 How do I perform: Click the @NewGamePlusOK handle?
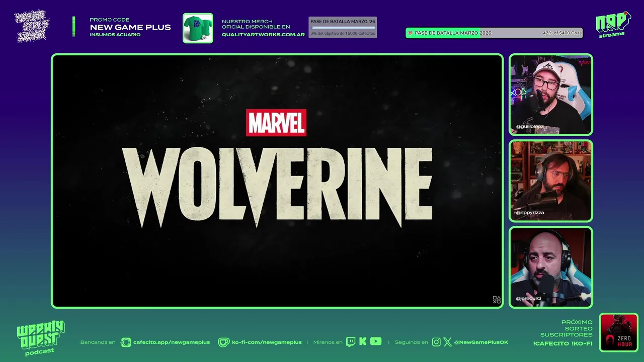pos(481,342)
